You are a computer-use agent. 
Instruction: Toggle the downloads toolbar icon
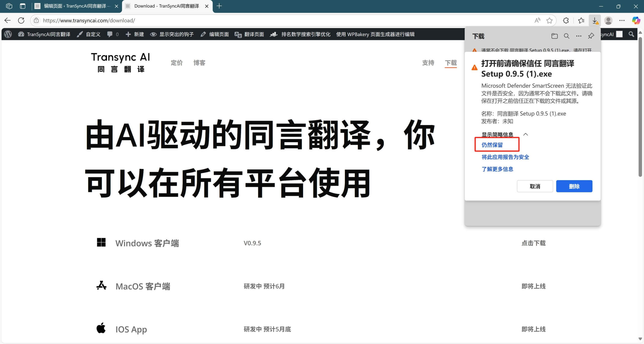click(595, 20)
